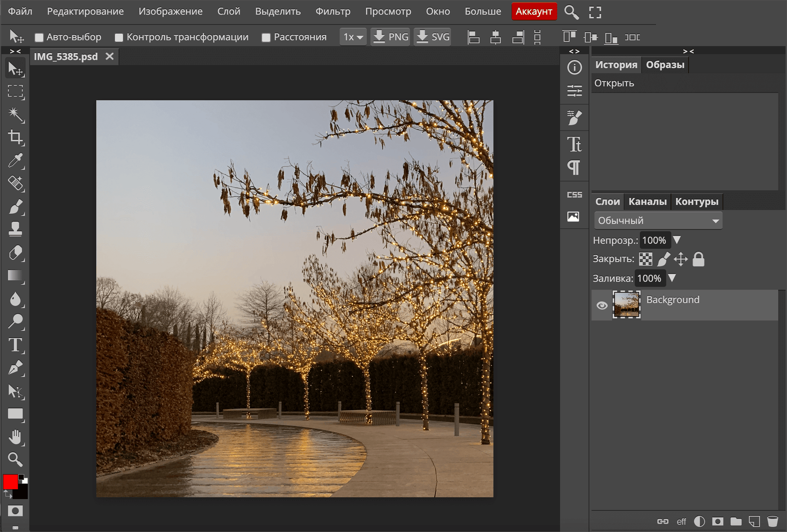Image resolution: width=787 pixels, height=532 pixels.
Task: Open the Фильтр menu
Action: [333, 11]
